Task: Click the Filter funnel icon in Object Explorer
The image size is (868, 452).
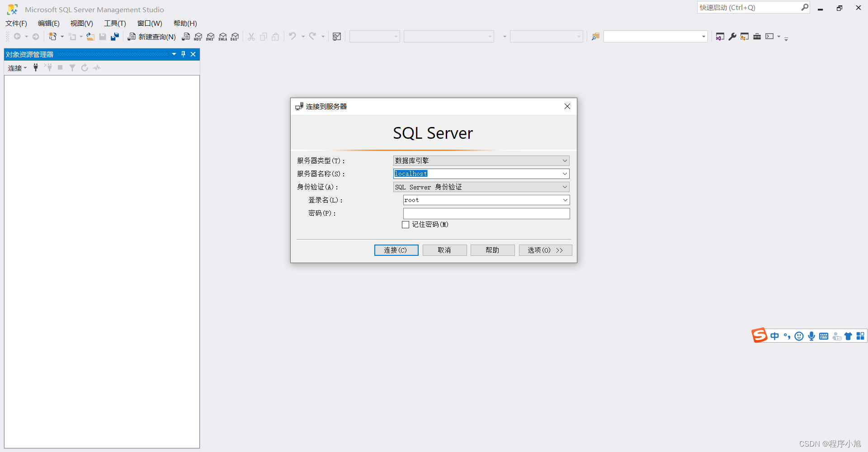Action: coord(72,68)
